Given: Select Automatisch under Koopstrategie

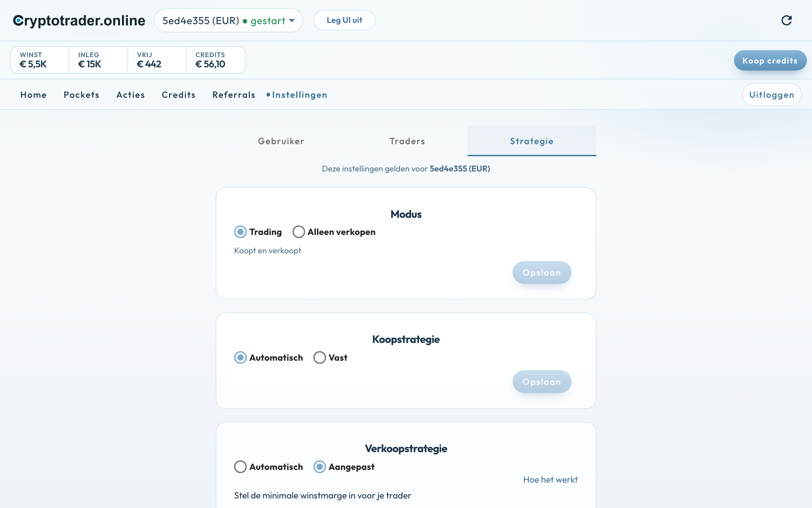Looking at the screenshot, I should coord(240,358).
